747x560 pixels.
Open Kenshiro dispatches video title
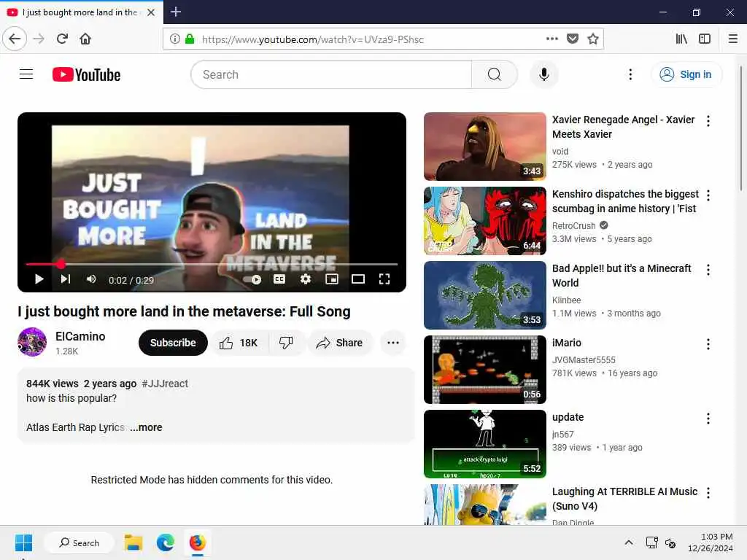pos(625,201)
